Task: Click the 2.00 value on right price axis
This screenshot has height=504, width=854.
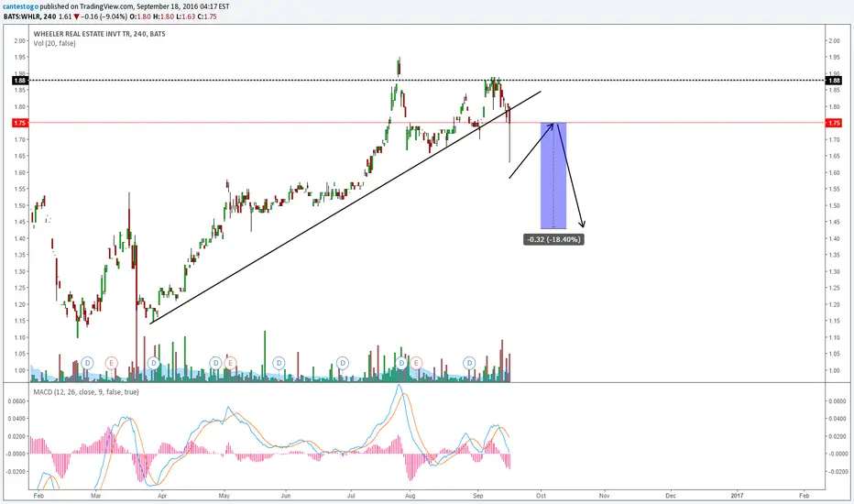Action: pos(834,41)
